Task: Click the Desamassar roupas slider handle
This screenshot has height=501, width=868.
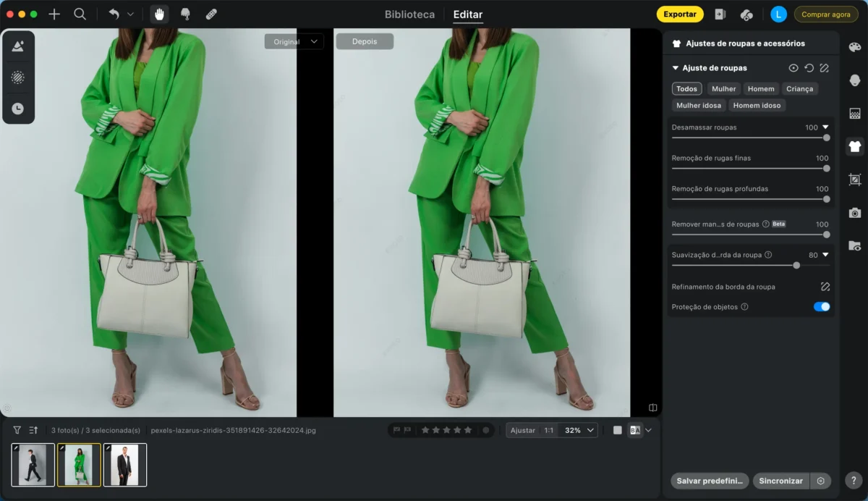Action: 827,138
